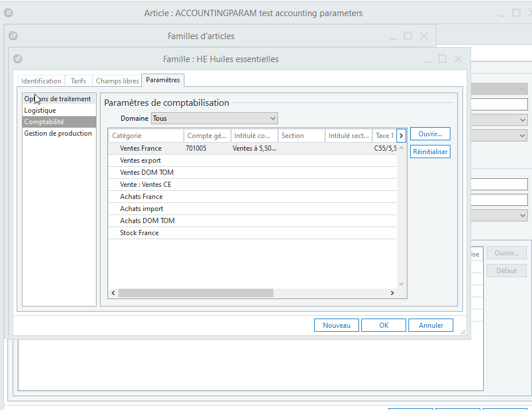Click the horizontal scroll right arrow

click(392, 293)
